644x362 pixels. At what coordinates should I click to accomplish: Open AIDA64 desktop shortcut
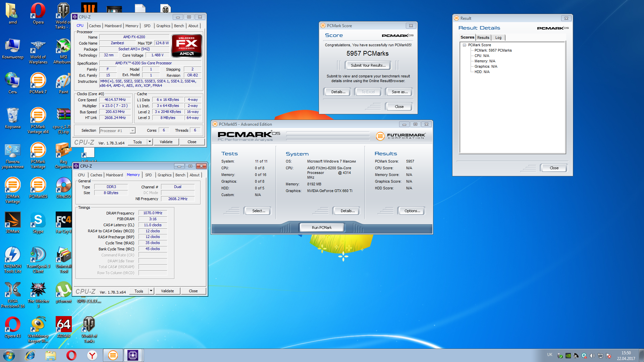click(x=63, y=327)
